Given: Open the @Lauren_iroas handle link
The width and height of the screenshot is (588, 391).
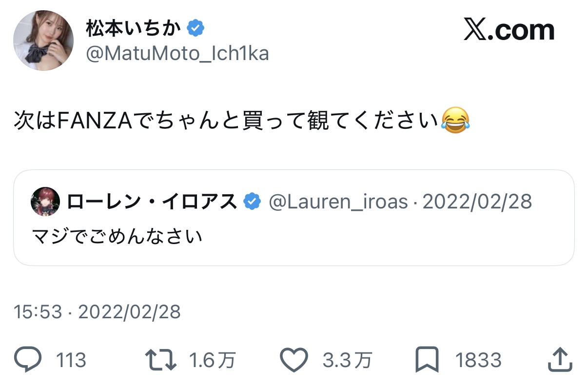Looking at the screenshot, I should coord(338,201).
